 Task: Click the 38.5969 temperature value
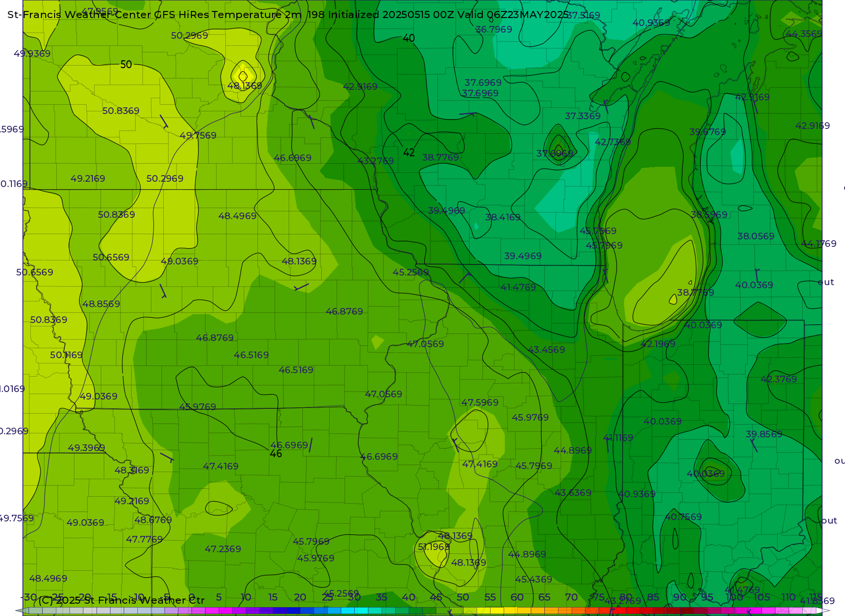709,215
